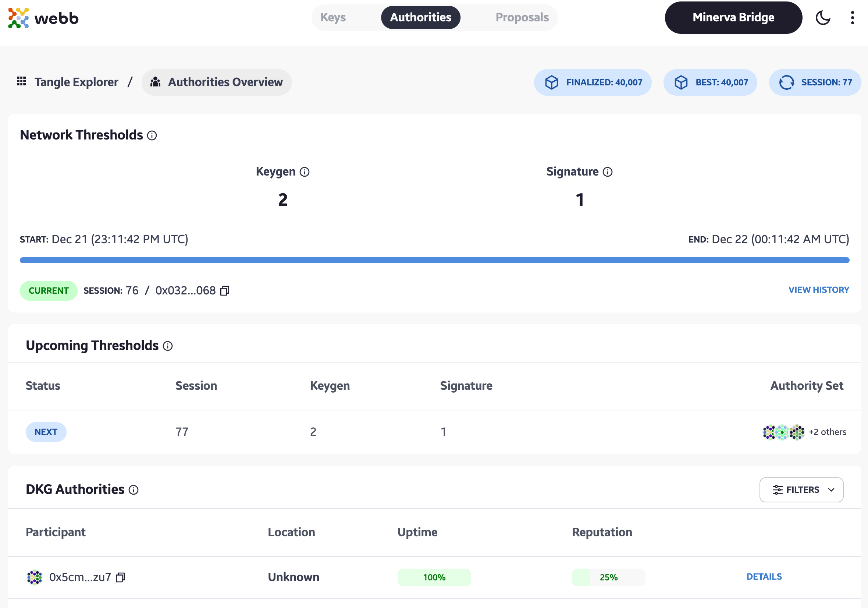Screen dimensions: 868x608
Task: Click the Minerva Bridge button
Action: 734,18
